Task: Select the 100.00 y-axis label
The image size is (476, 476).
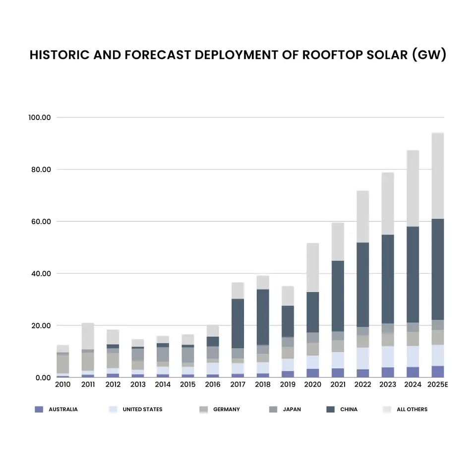Action: coord(40,118)
